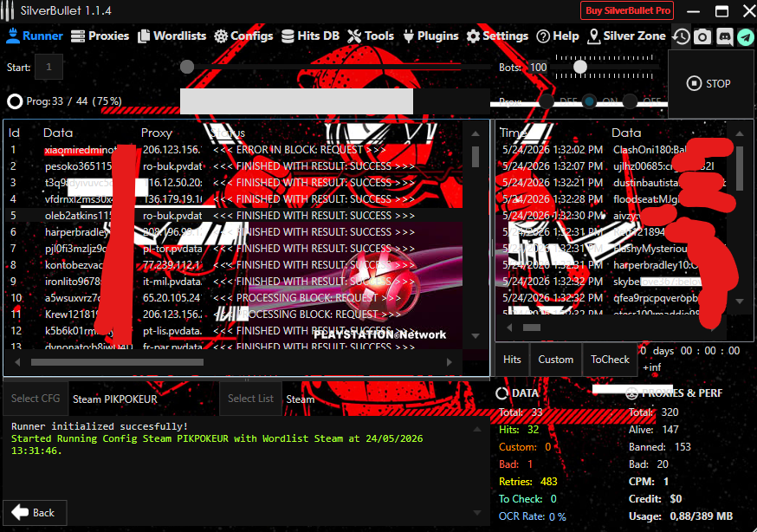Click the Buy SilverBullet Pro button

(627, 10)
